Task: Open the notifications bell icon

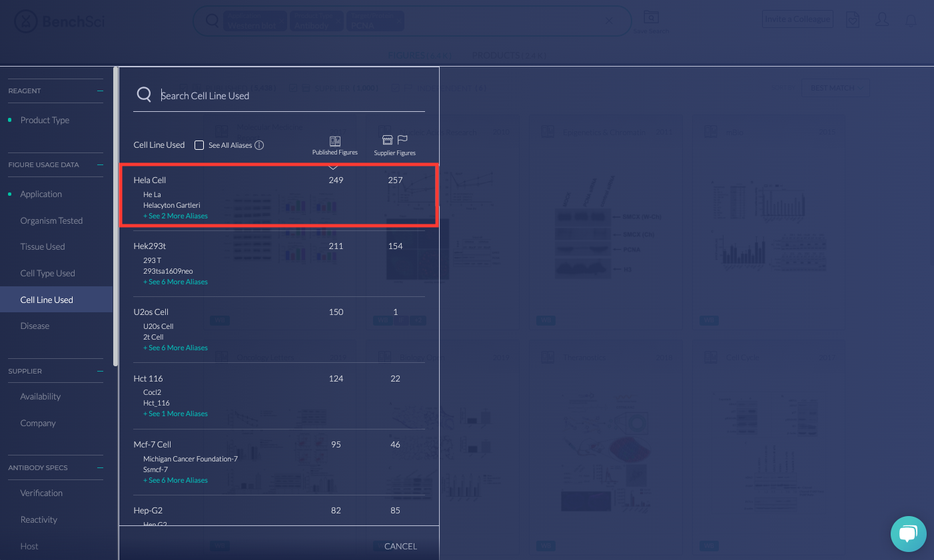Action: tap(911, 19)
